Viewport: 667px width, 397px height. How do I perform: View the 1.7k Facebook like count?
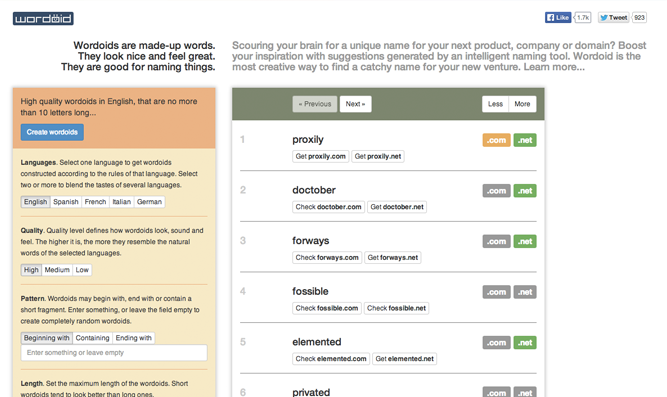[x=583, y=17]
